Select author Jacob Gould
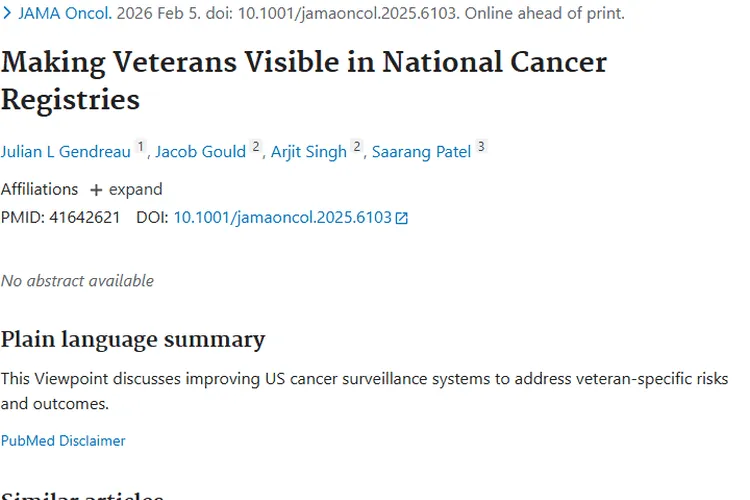 (x=200, y=152)
